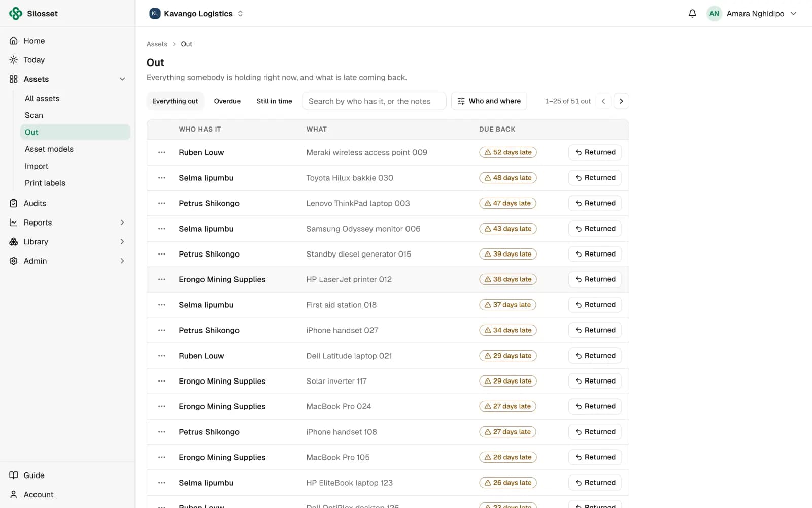Open ellipsis menu for iPhone handset 027
This screenshot has height=508, width=812.
tap(162, 330)
